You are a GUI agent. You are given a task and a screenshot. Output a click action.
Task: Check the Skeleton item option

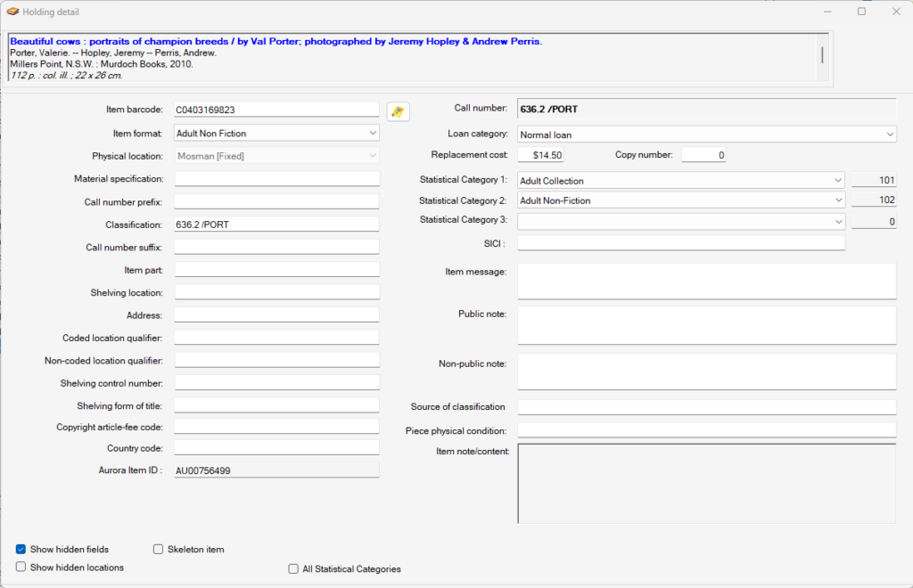pyautogui.click(x=158, y=549)
